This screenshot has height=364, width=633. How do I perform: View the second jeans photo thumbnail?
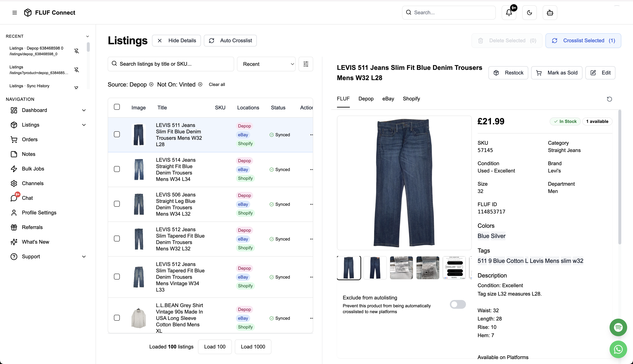[375, 267]
